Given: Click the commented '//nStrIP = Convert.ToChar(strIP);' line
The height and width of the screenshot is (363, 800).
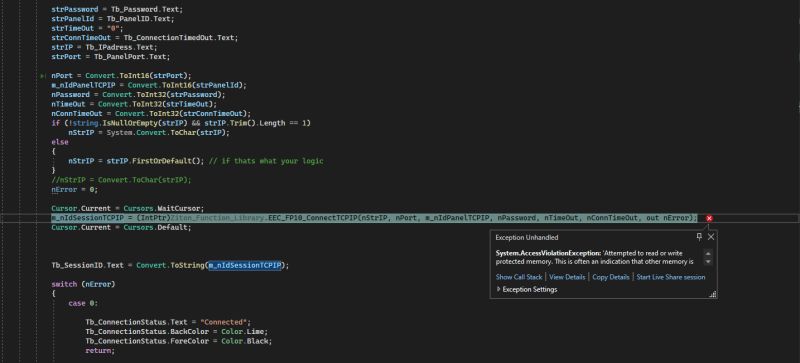Looking at the screenshot, I should click(121, 180).
